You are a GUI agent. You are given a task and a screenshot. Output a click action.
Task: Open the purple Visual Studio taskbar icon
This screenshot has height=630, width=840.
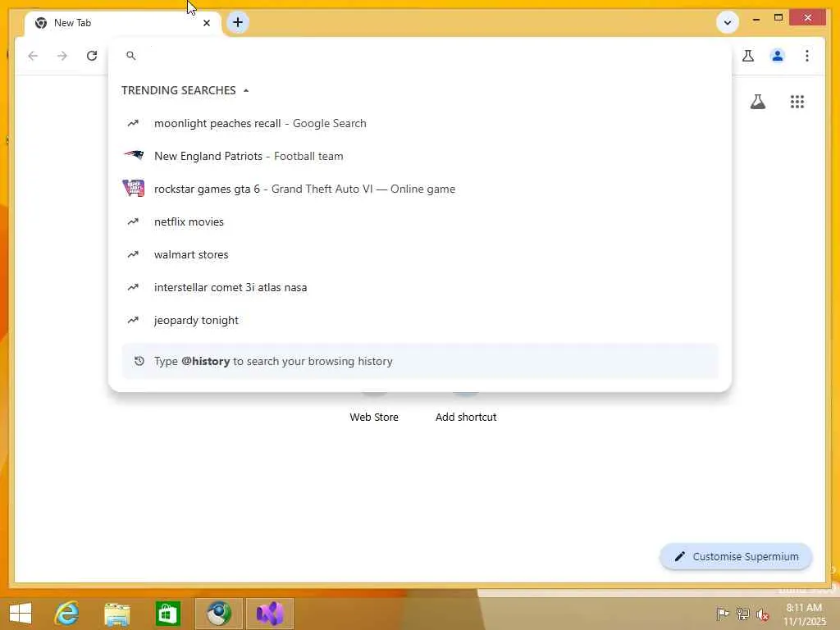click(270, 614)
